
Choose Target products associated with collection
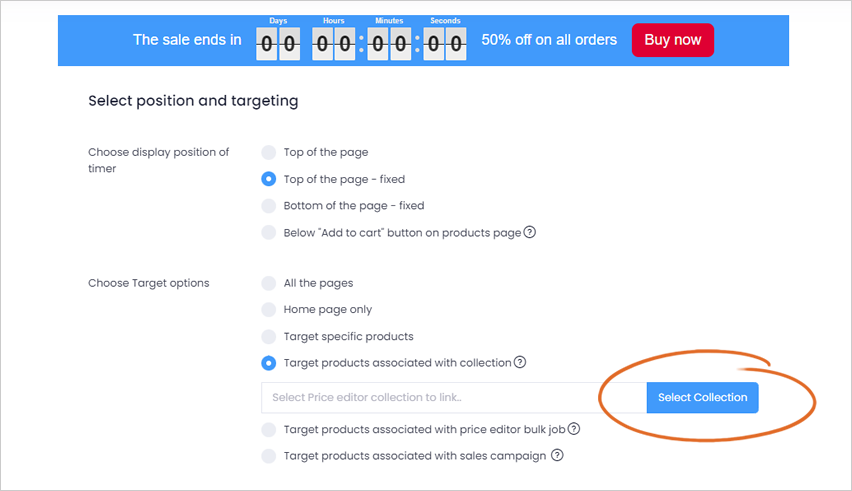268,363
